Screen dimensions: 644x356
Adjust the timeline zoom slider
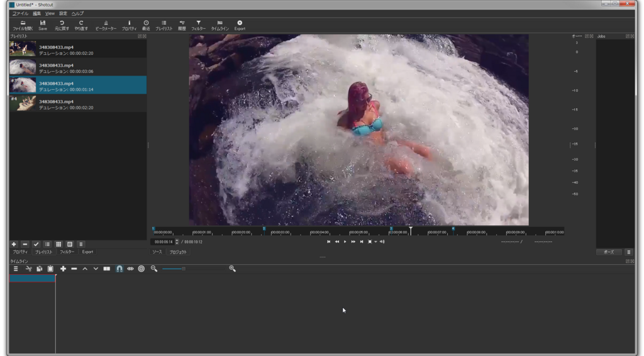[184, 269]
